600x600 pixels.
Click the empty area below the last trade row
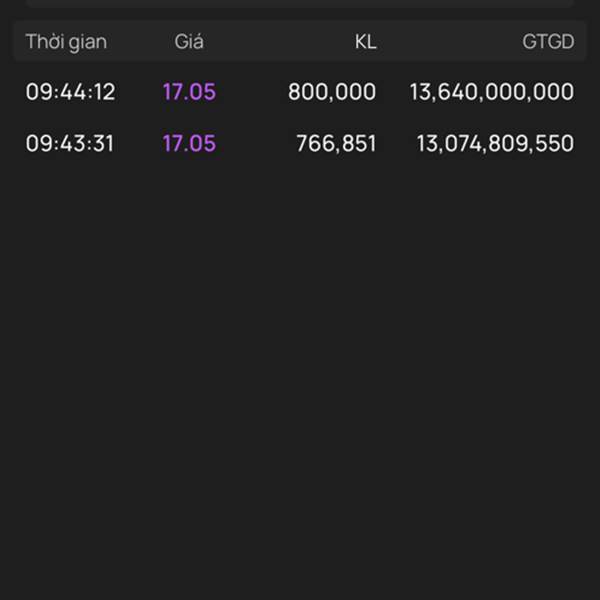(300, 380)
